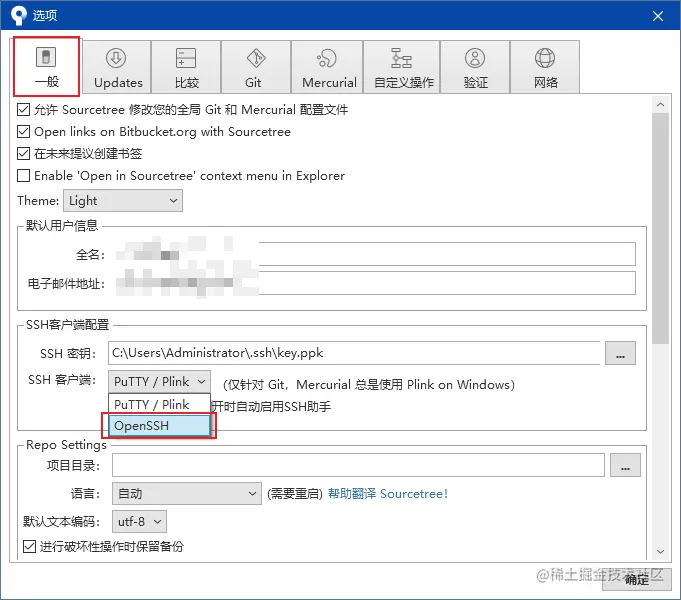The image size is (681, 600).
Task: Click the 项目目录 input field
Action: pos(358,465)
